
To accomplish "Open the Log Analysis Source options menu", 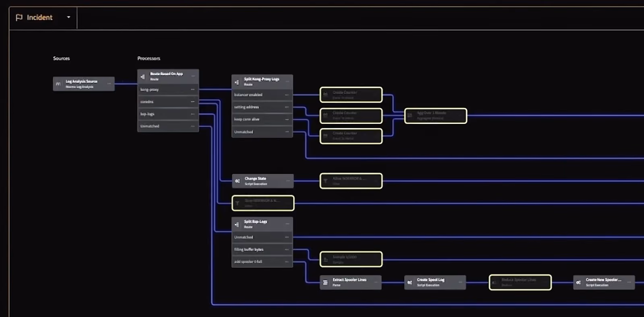I will 109,84.
